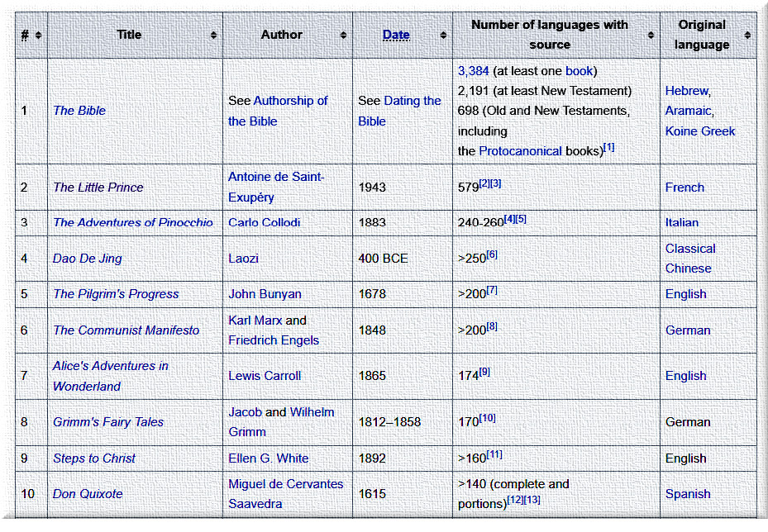Image resolution: width=768 pixels, height=532 pixels.
Task: Click the Date header link
Action: (x=396, y=35)
